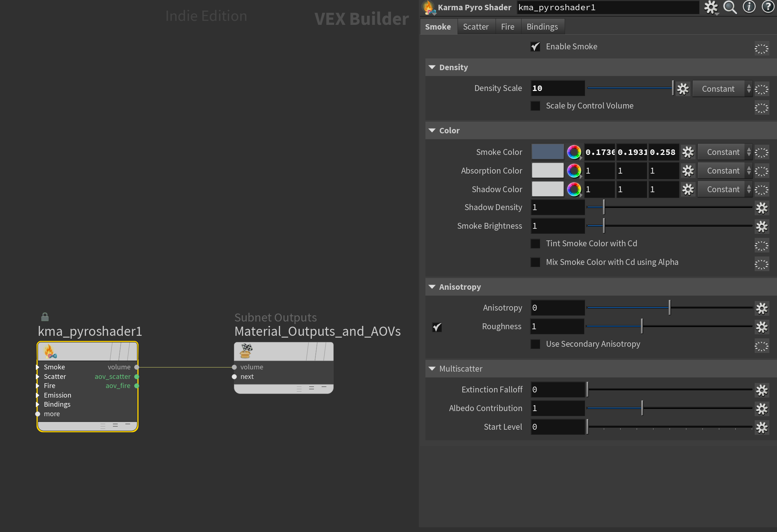Expand Emission input group on pyroshader node
Image resolution: width=777 pixels, height=532 pixels.
38,395
